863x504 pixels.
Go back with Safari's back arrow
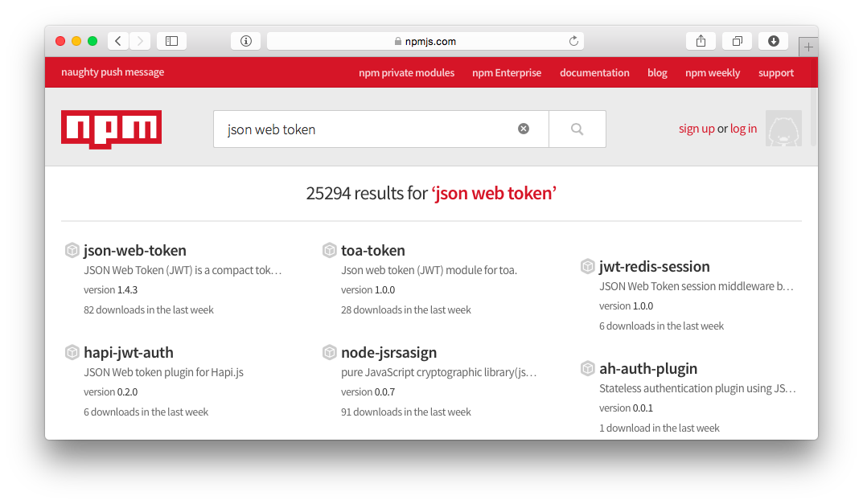(x=117, y=41)
